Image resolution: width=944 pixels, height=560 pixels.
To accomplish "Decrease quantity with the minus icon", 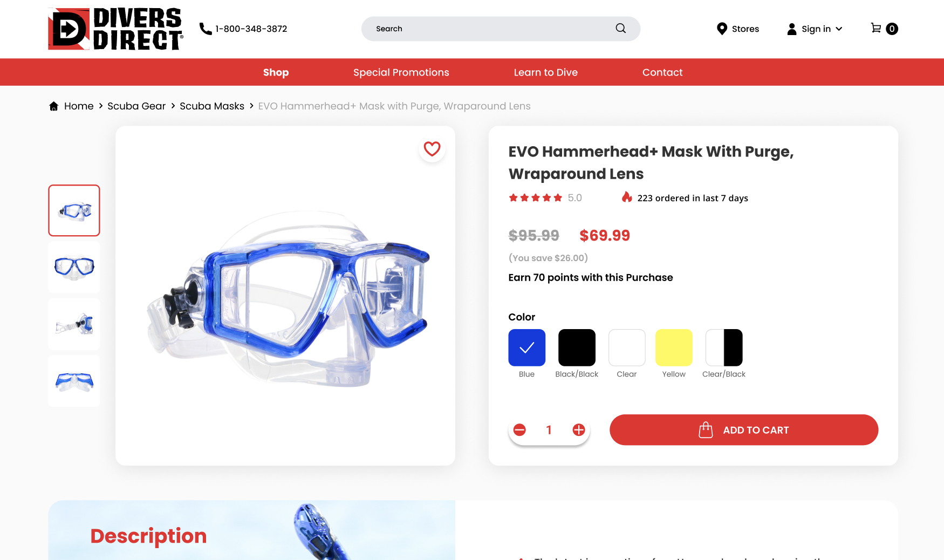I will coord(519,430).
